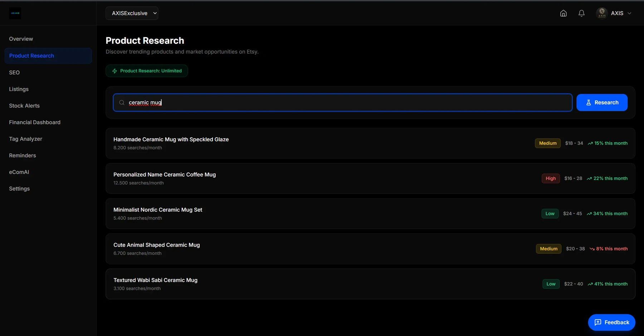Image resolution: width=644 pixels, height=336 pixels.
Task: Click upward trend arrow for 41% this month
Action: [x=590, y=284]
